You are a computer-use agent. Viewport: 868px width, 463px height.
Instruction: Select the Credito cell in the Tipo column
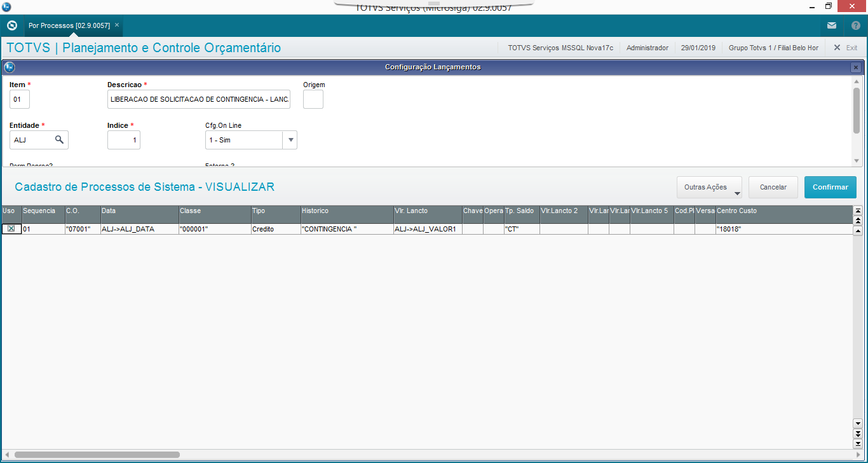click(276, 229)
